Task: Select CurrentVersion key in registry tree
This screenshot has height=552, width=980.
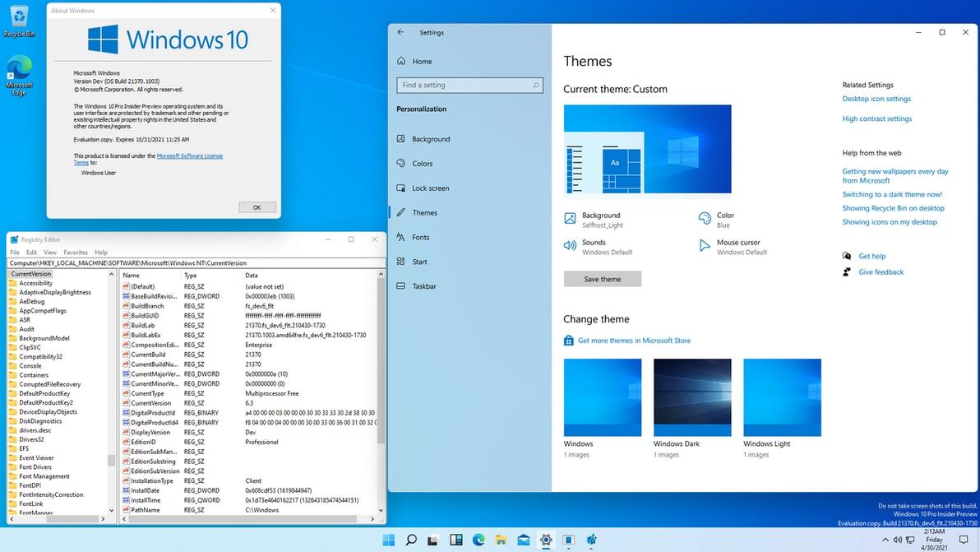Action: click(x=30, y=274)
